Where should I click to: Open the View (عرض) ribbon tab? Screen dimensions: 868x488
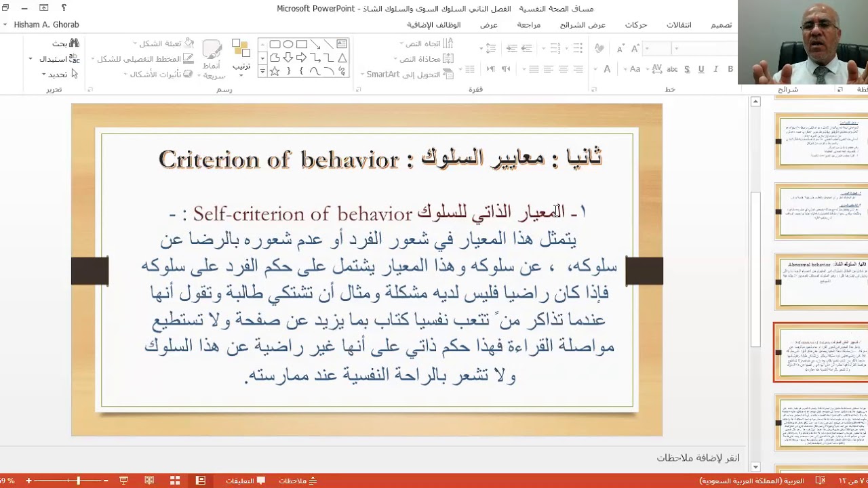[489, 25]
